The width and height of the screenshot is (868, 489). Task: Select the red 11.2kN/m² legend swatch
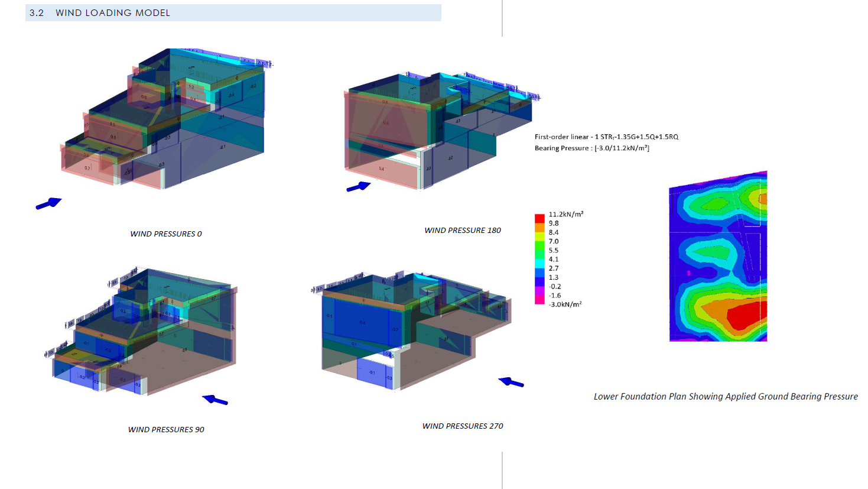coord(539,218)
